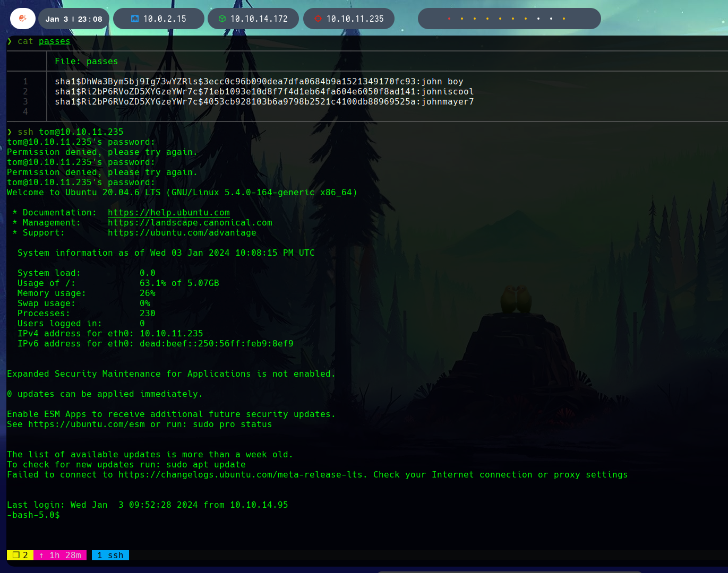Open the "1 ssh" tmux window tab
Screen dimensions: 728x573
(x=110, y=555)
